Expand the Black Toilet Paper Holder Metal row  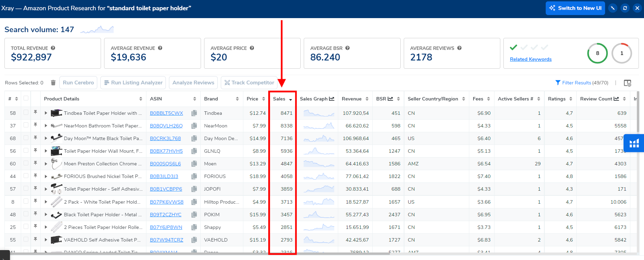[46, 215]
